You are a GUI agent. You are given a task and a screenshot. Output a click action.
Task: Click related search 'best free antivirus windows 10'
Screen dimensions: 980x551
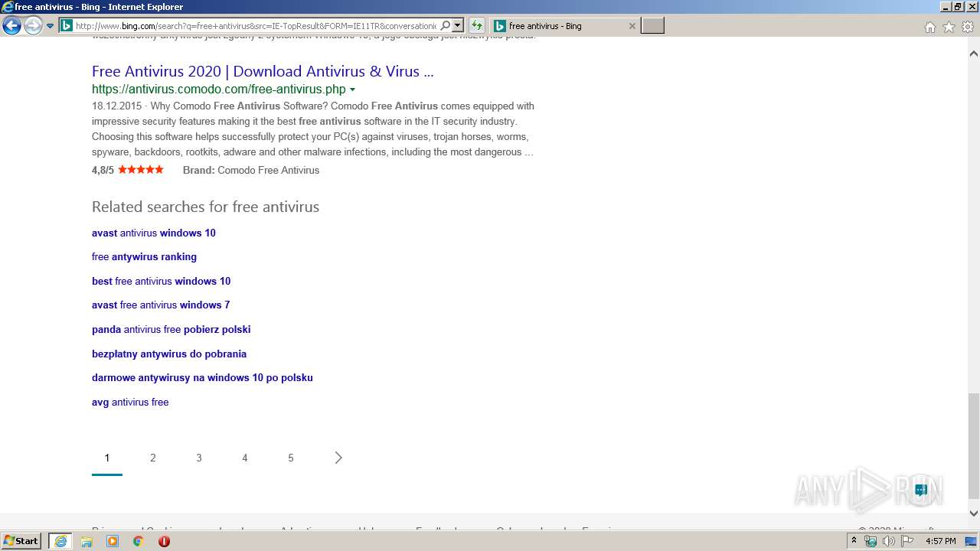[x=161, y=281]
